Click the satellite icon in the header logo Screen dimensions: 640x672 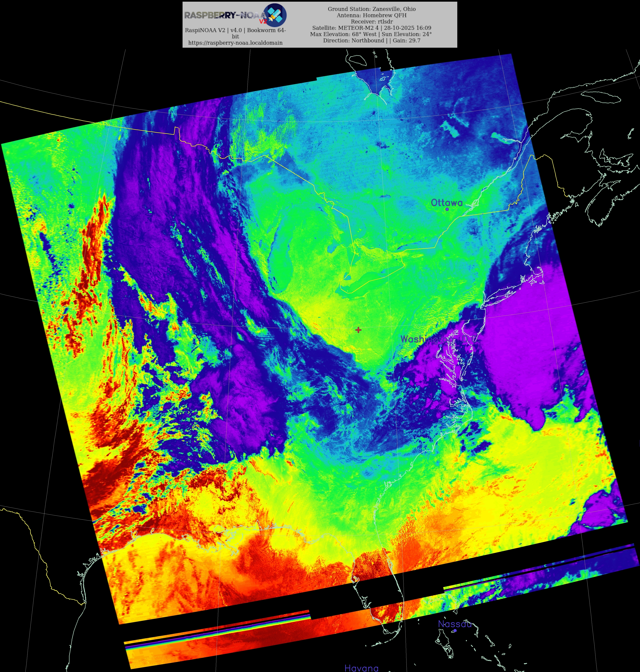click(x=275, y=15)
